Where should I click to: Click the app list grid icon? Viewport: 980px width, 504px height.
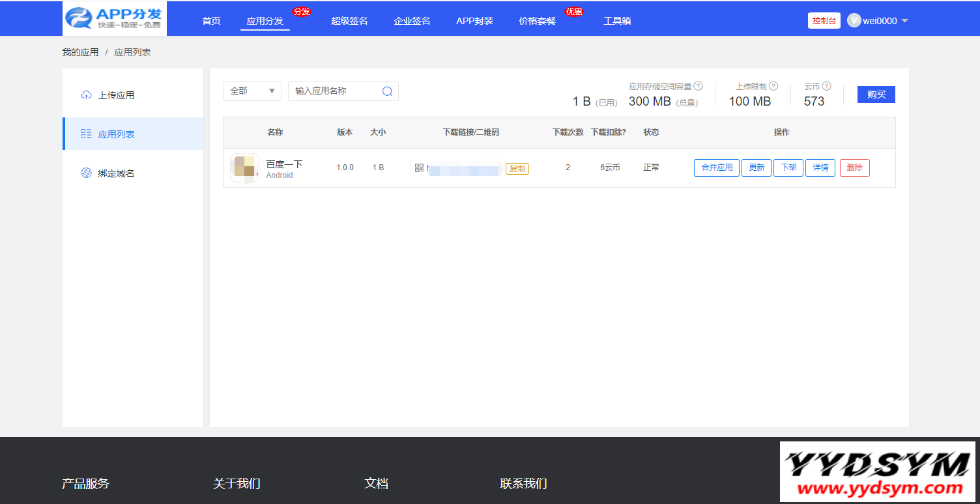(86, 134)
